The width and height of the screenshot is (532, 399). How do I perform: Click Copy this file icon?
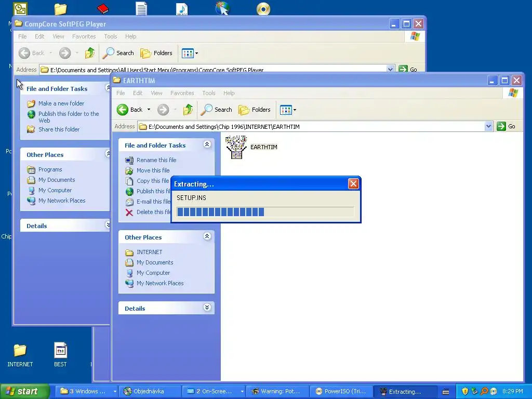129,181
